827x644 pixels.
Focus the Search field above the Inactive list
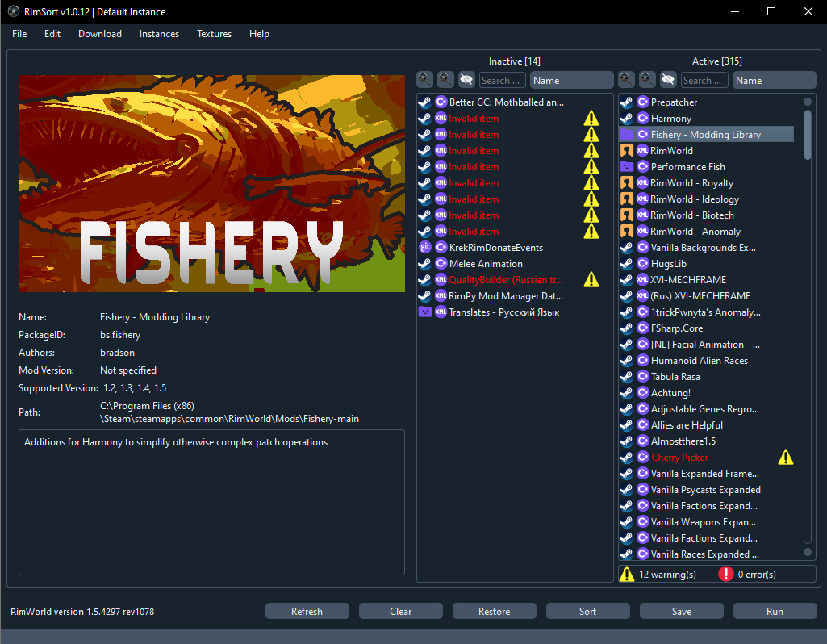(502, 80)
